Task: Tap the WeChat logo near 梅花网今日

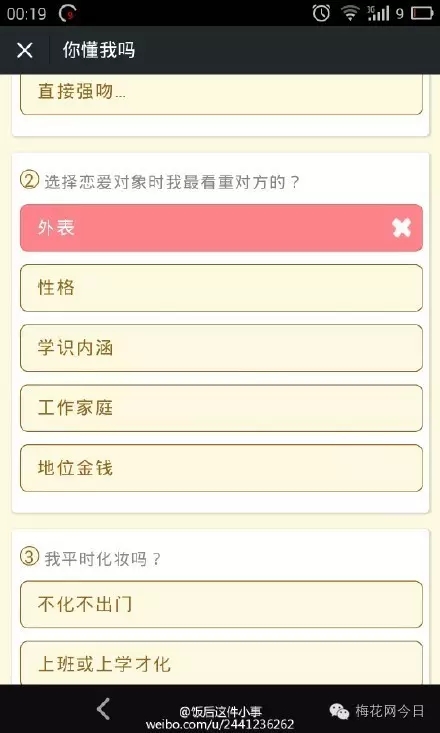Action: (339, 711)
